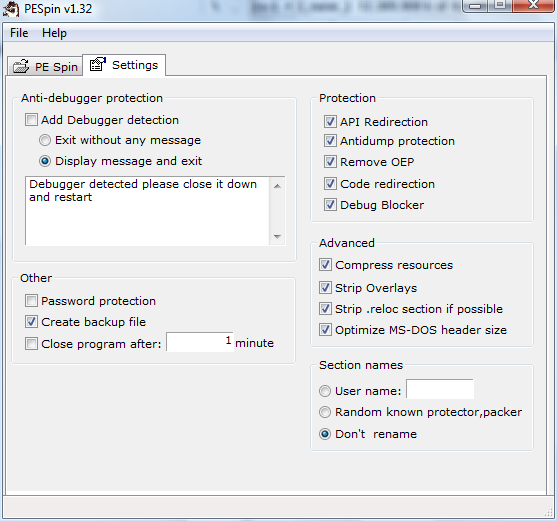
Task: Open the File menu
Action: [19, 33]
